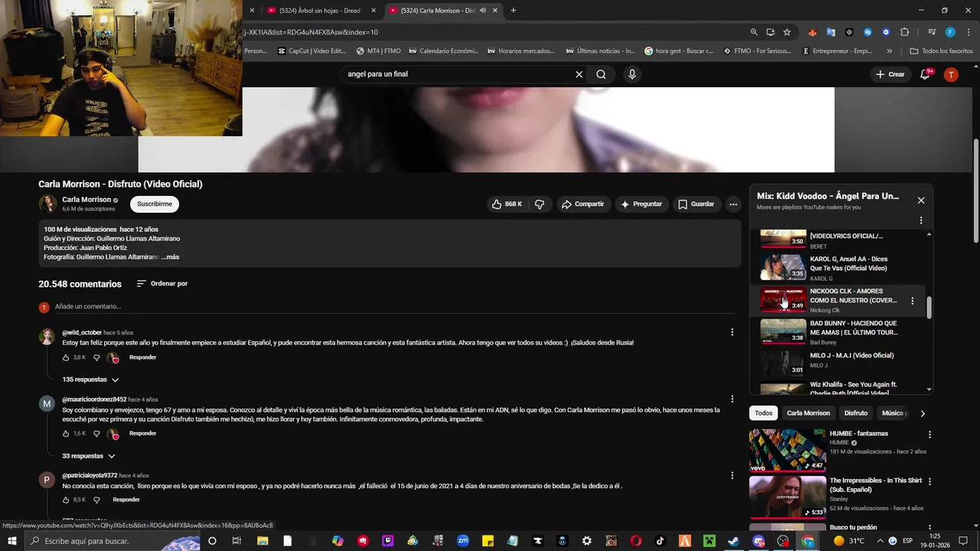The height and width of the screenshot is (551, 980).
Task: Open Steam from the taskbar
Action: point(733,541)
